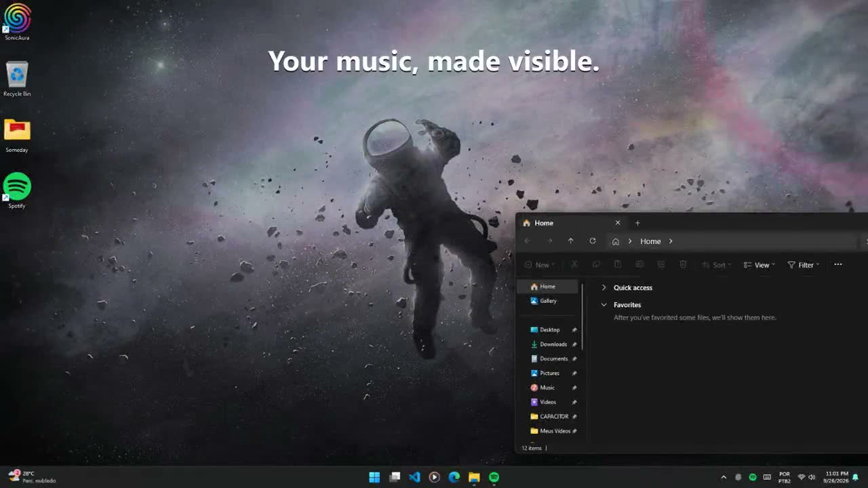Click the File Explorer taskbar icon
This screenshot has width=868, height=488.
(474, 477)
